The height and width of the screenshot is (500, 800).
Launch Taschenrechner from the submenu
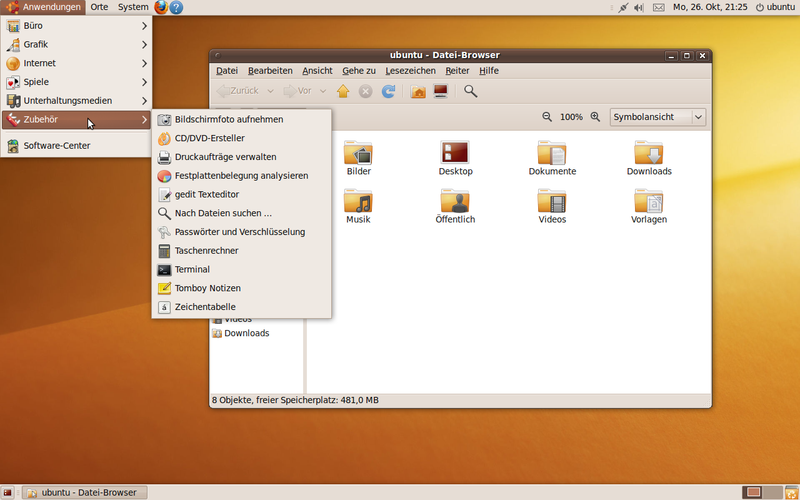[241, 251]
